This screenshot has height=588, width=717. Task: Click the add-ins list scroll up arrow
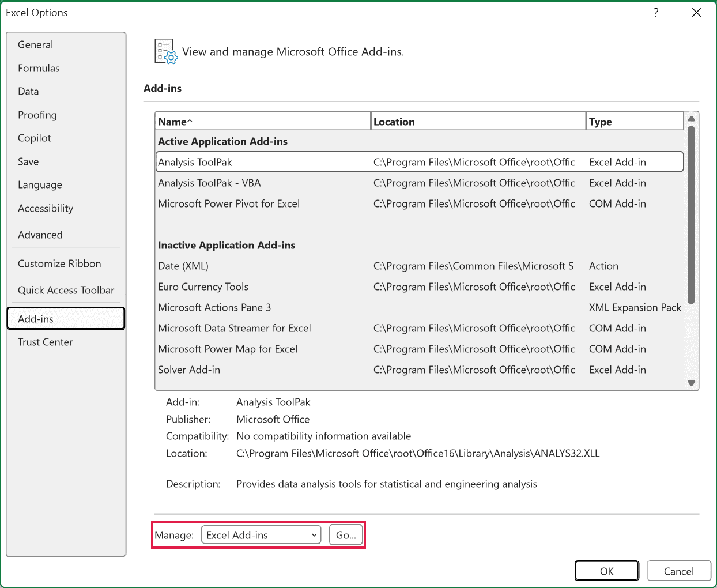[x=692, y=119]
